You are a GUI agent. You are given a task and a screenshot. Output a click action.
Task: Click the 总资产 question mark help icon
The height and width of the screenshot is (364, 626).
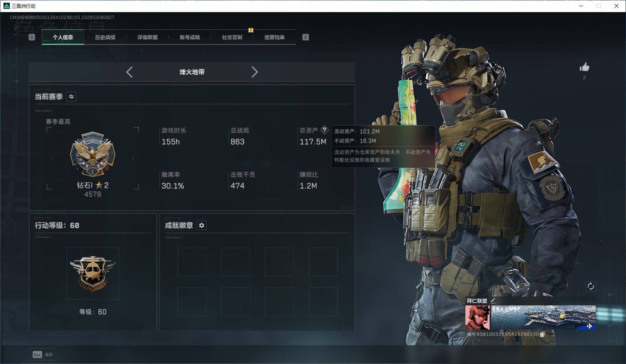pos(324,130)
